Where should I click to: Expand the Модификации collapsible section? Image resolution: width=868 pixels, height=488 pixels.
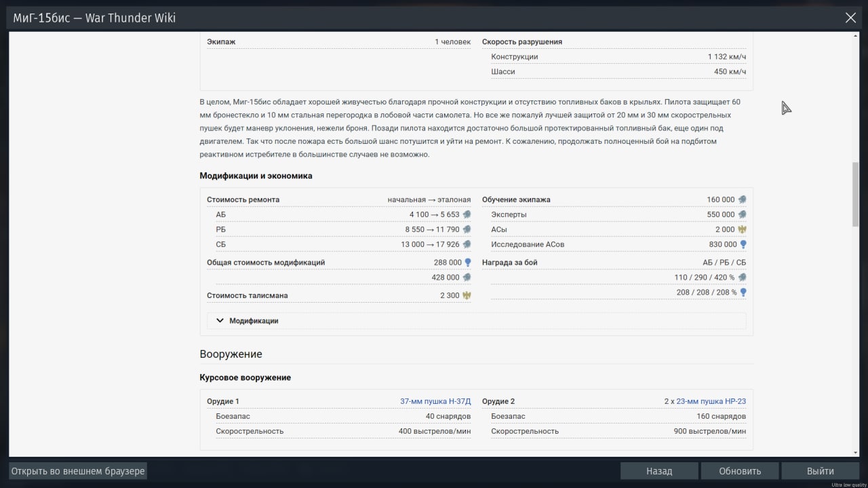coord(477,320)
